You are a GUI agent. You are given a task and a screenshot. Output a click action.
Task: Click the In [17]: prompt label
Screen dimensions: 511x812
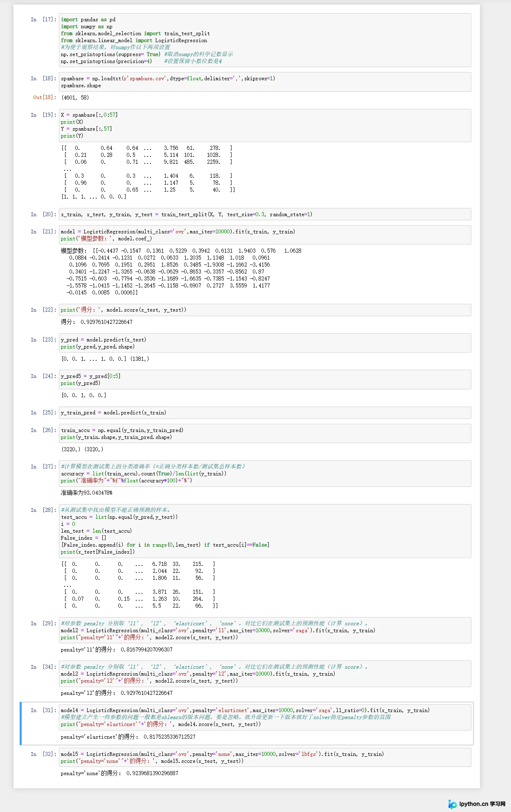[x=43, y=19]
